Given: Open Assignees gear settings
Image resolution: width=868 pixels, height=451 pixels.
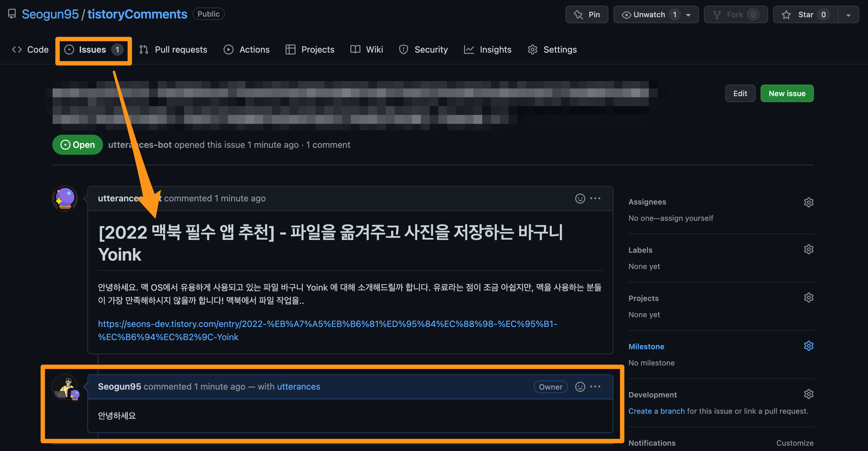Looking at the screenshot, I should 809,202.
